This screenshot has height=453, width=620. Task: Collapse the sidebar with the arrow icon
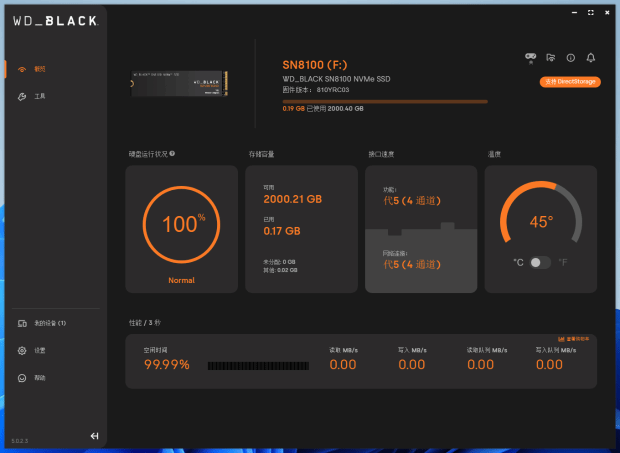[x=94, y=436]
